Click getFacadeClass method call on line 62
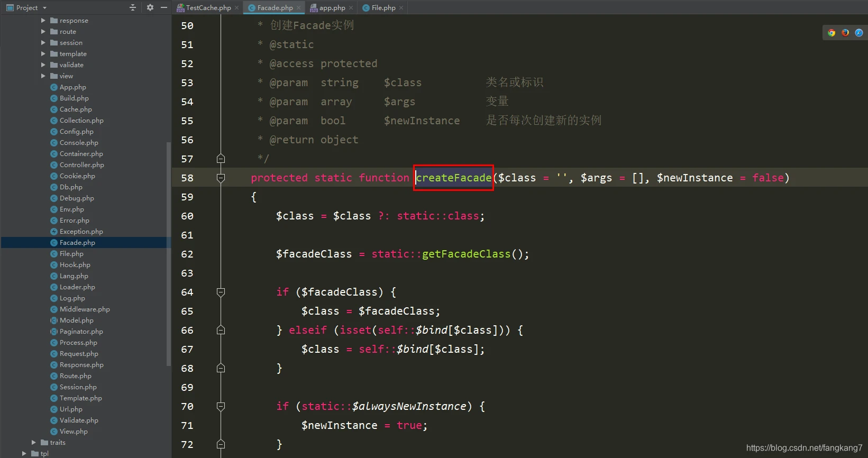This screenshot has height=458, width=868. (x=466, y=254)
